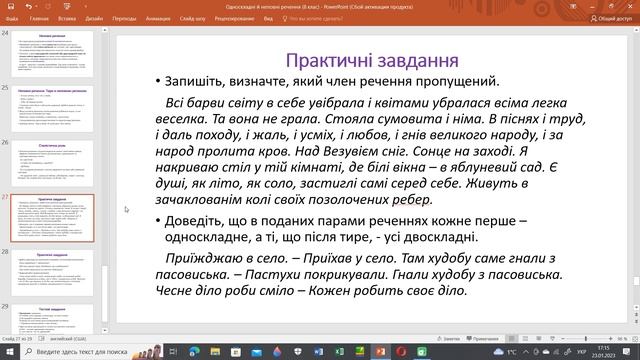The image size is (640, 360).
Task: Open Word from taskbar
Action: pyautogui.click(x=318, y=351)
